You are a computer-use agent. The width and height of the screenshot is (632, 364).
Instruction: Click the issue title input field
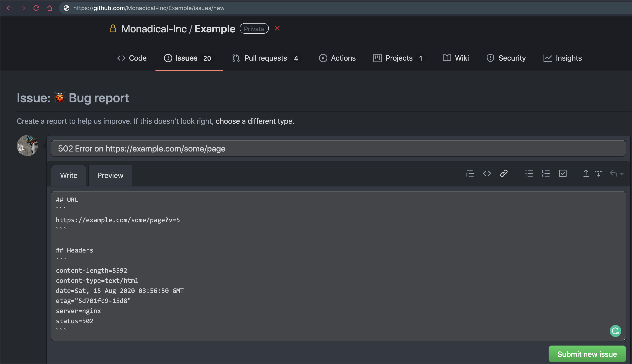[338, 149]
